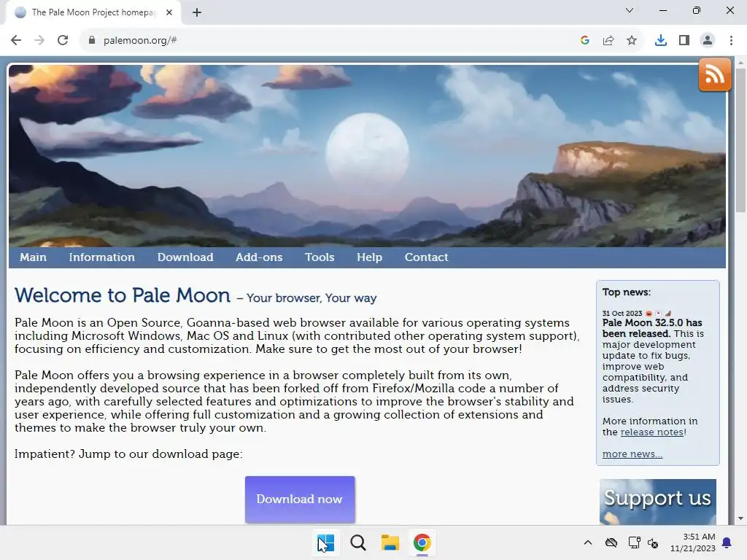Close the Pale Moon tab
Viewport: 747px width, 560px height.
(x=169, y=12)
